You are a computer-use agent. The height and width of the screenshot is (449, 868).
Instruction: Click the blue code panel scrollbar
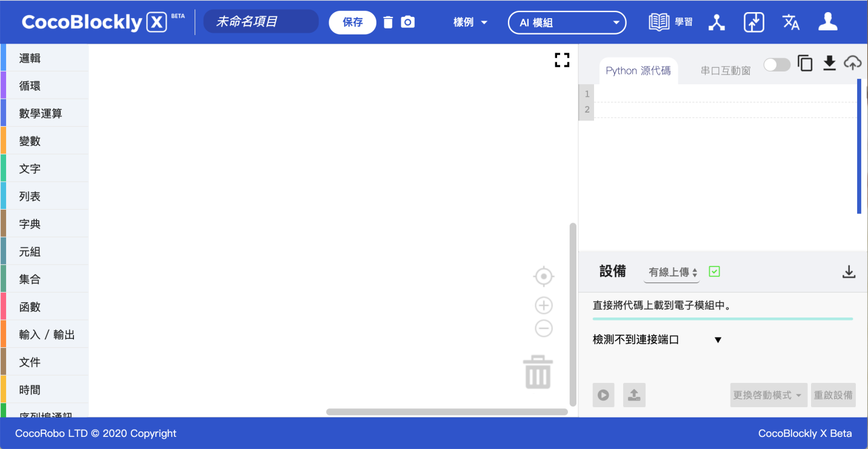coord(859,146)
